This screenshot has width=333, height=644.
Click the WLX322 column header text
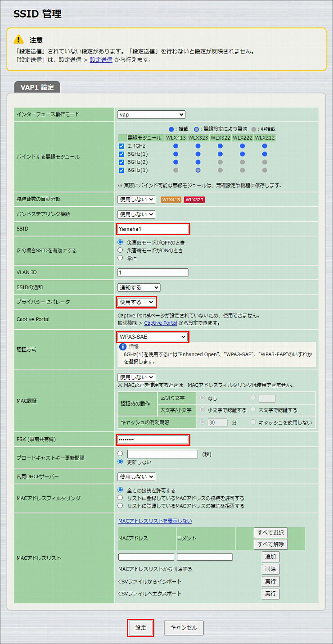tap(220, 137)
